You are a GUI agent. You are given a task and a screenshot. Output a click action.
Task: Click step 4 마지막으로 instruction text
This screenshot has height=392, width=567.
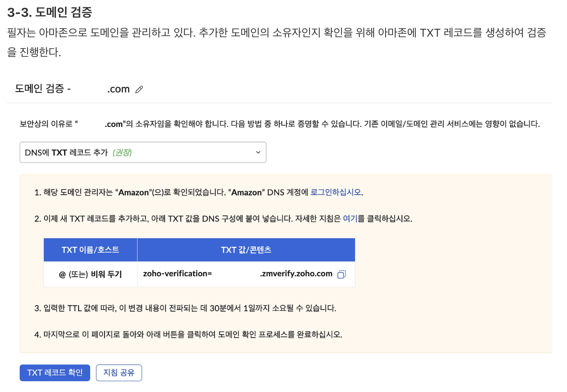point(188,335)
